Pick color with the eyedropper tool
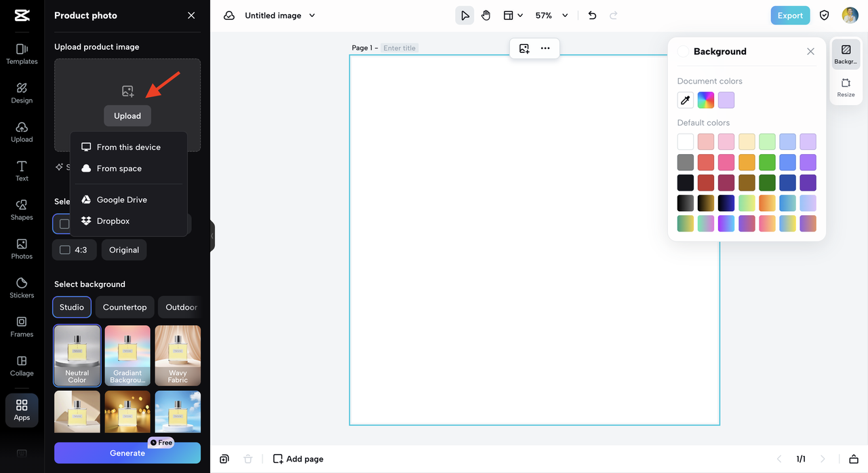The image size is (868, 473). point(686,100)
